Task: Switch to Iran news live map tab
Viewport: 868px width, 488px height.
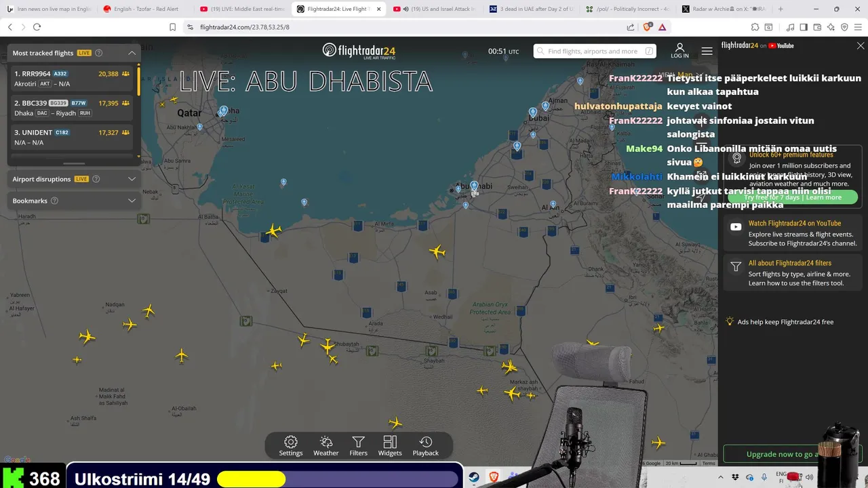Action: (x=50, y=9)
